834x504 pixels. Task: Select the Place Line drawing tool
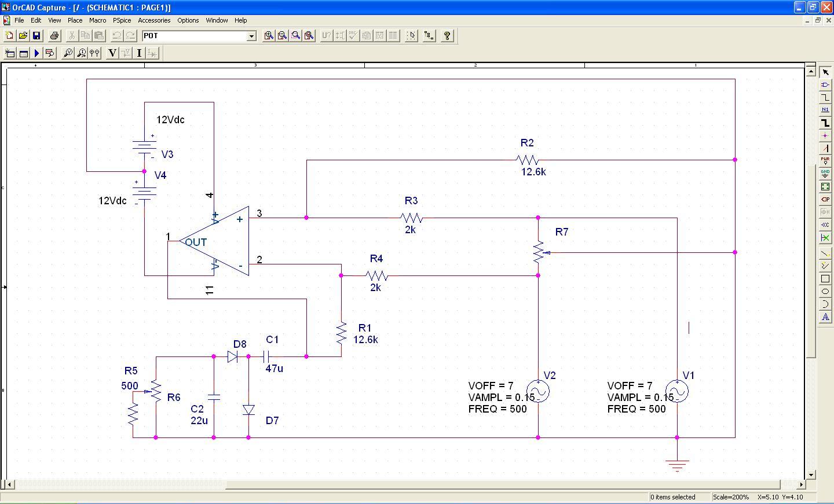[825, 253]
